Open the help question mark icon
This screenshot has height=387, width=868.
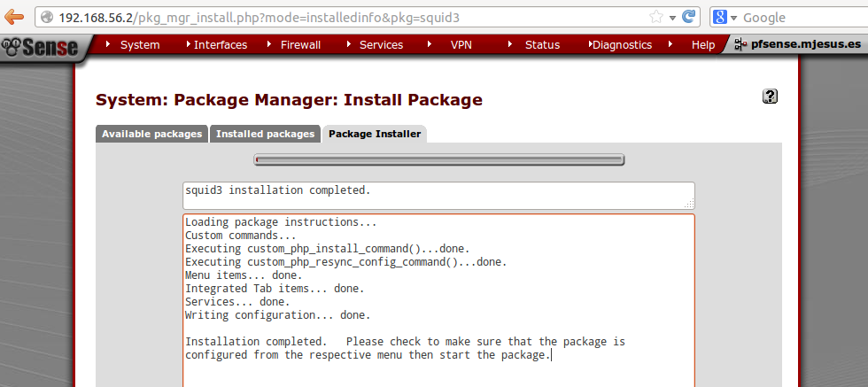(770, 97)
